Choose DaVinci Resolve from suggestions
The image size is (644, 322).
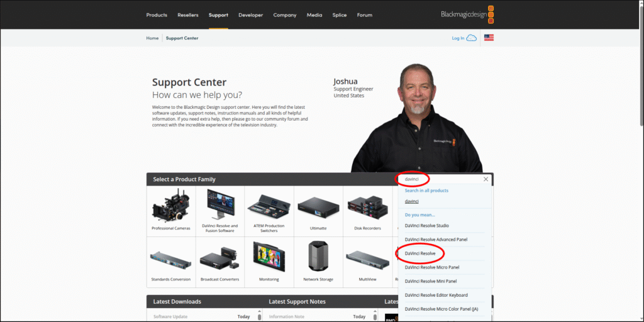coord(420,253)
